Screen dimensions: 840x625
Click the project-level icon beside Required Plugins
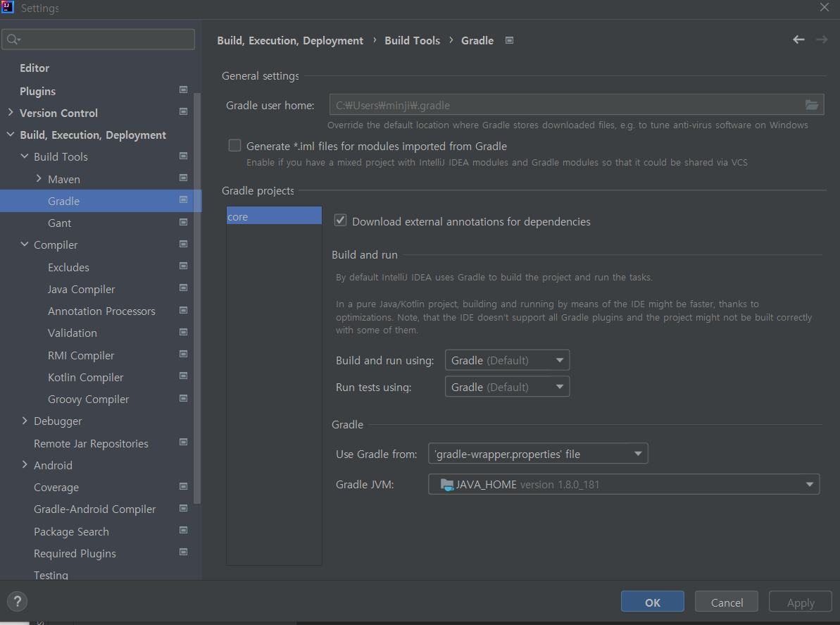(183, 552)
